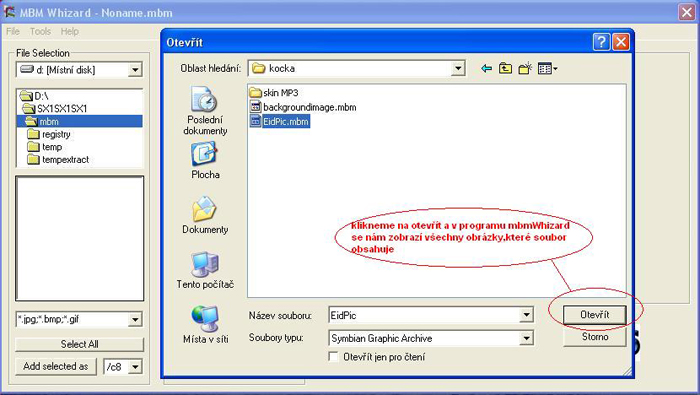Screen dimensions: 700x395
Task: Go up one folder level in dialog
Action: (x=505, y=69)
